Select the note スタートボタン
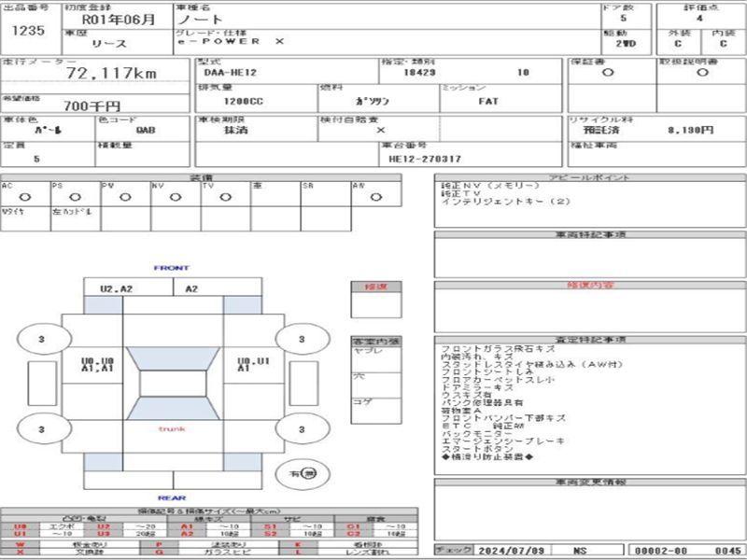The image size is (747, 560). 477,450
